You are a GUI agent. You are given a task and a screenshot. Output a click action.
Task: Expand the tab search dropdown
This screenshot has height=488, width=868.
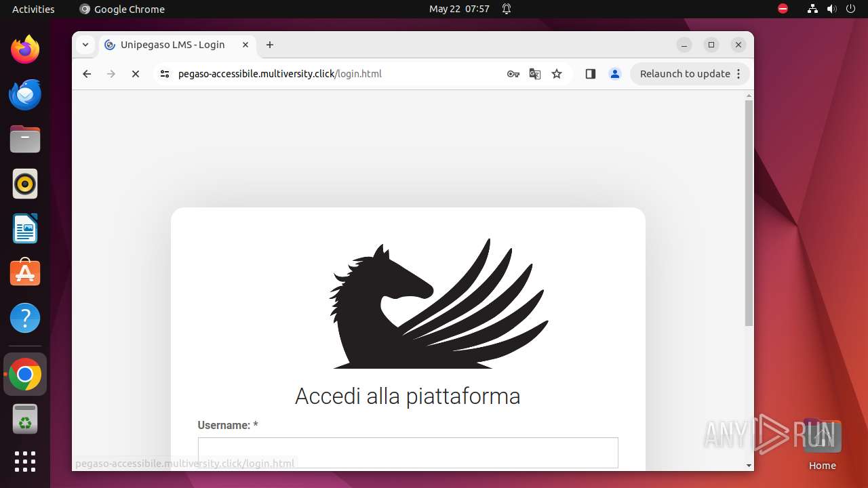85,45
